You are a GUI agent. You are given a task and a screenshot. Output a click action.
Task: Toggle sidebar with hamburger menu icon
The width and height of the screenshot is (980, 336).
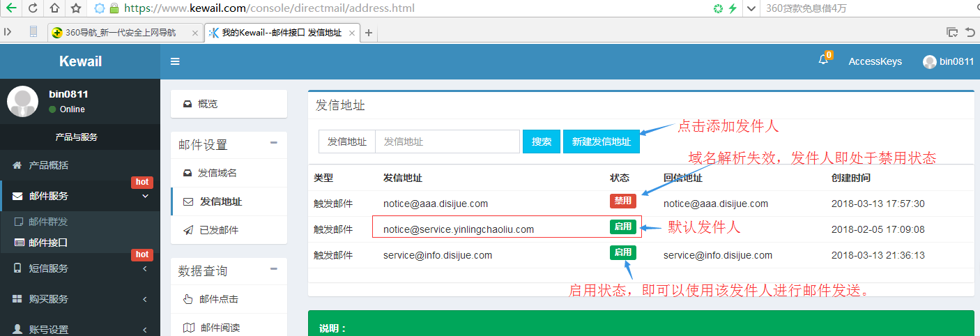click(x=175, y=61)
